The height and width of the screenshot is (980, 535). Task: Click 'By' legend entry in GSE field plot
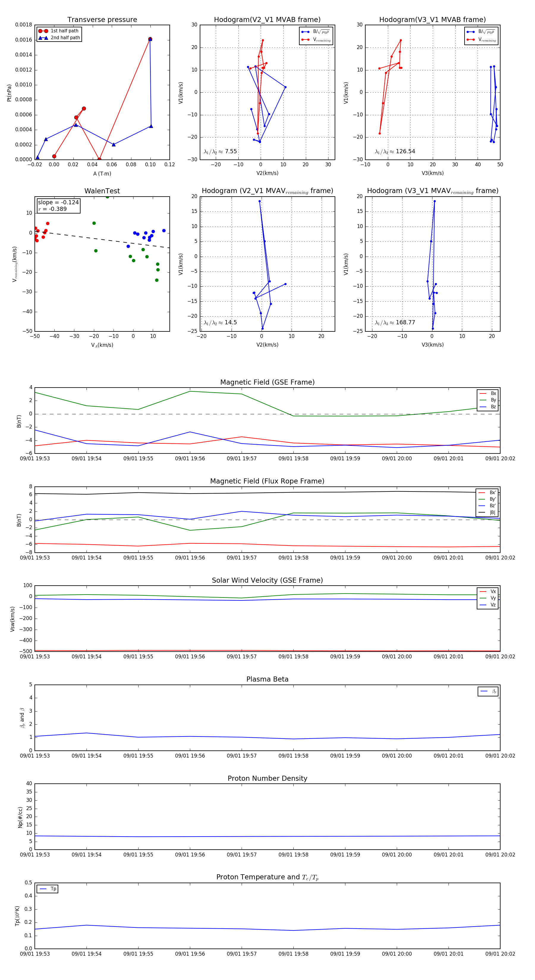point(488,400)
